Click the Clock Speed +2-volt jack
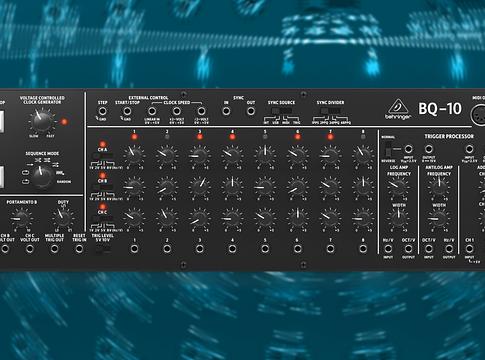 (177, 111)
